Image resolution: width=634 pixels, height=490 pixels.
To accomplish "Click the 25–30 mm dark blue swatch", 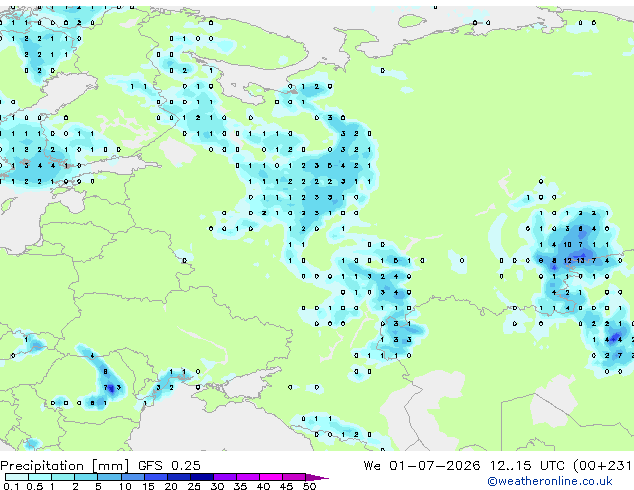I will point(202,477).
